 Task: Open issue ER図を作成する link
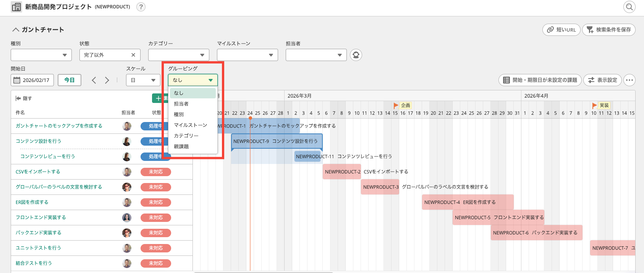pos(32,202)
